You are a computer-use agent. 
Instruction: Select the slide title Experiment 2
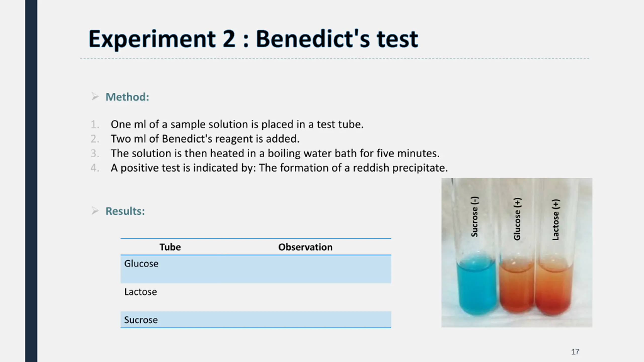click(253, 39)
